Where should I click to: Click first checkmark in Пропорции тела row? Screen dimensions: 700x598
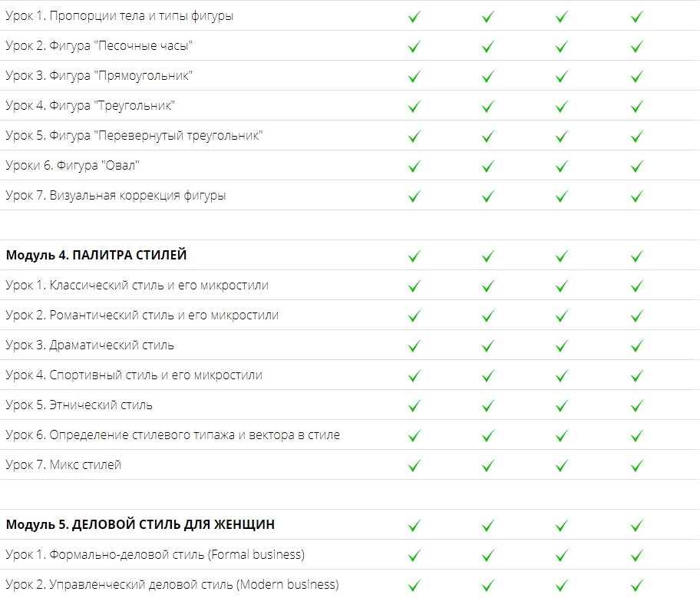click(414, 17)
